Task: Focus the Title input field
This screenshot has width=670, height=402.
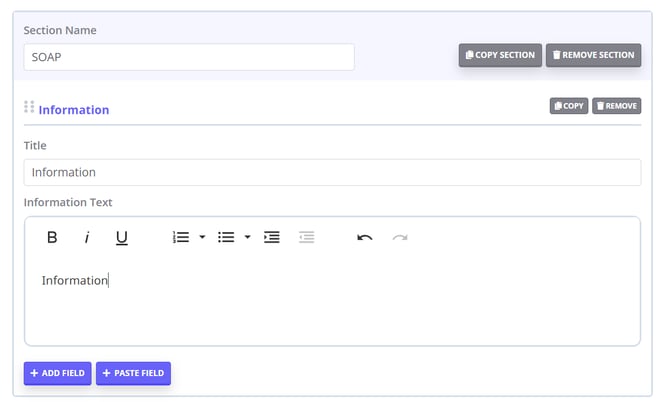Action: (x=332, y=172)
